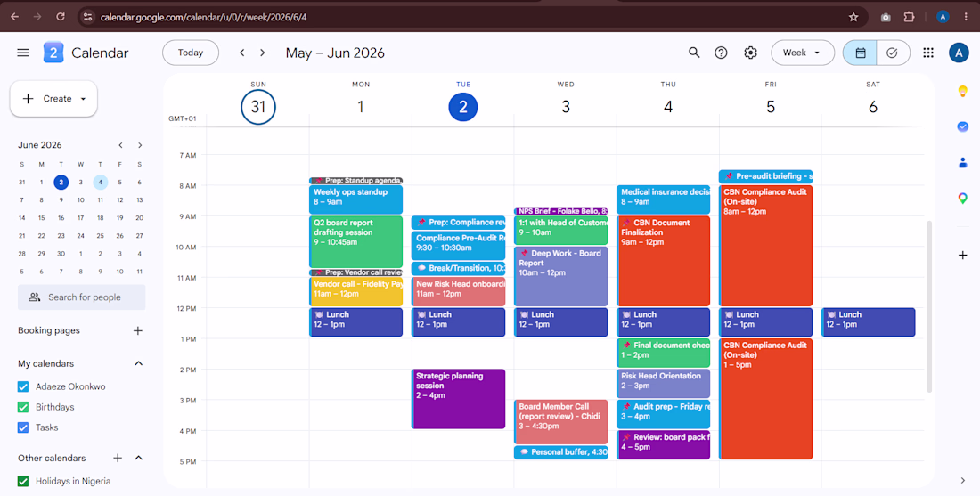Switch to Tasks view checkmark icon
The image size is (980, 496).
point(893,53)
